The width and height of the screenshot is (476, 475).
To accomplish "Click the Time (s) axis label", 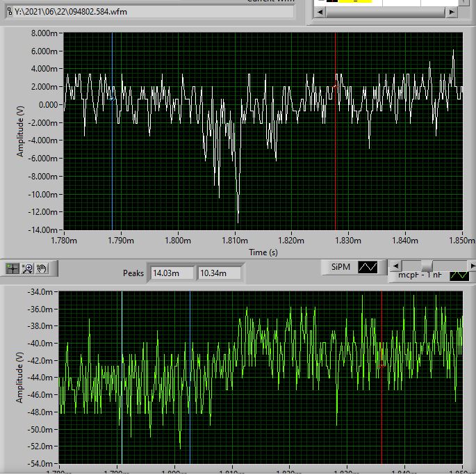I will [263, 252].
